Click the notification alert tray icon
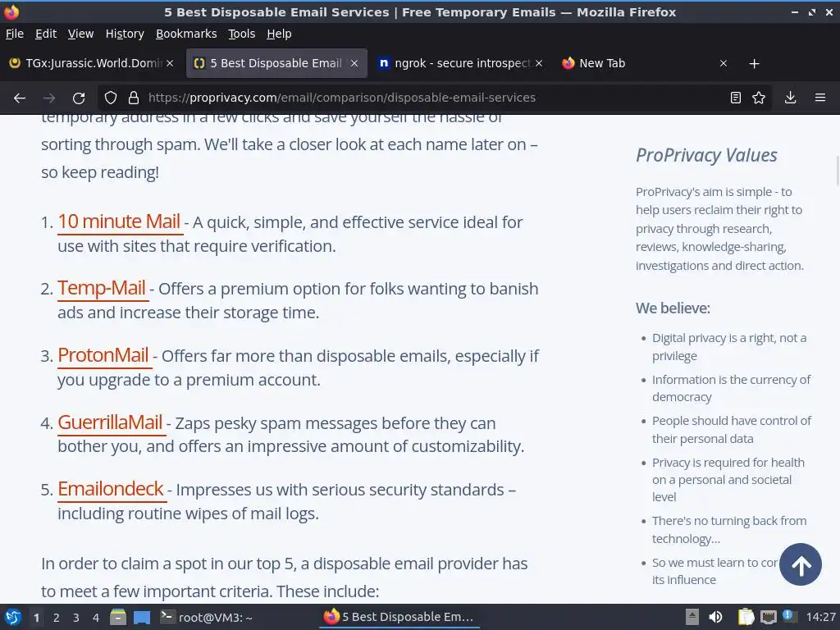 [x=788, y=616]
